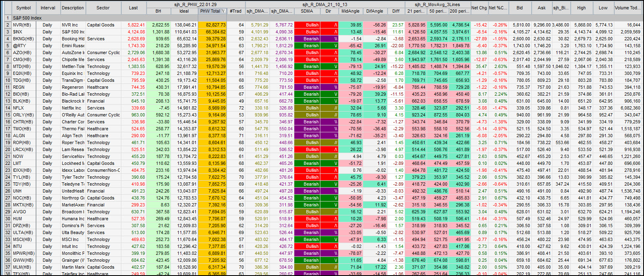
Task: Click the Dir indicator in BKNG(HB) row
Action: 329,39
